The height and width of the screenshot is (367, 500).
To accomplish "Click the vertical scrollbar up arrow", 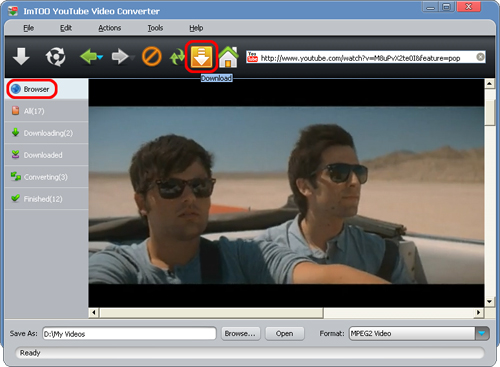I will click(x=489, y=83).
